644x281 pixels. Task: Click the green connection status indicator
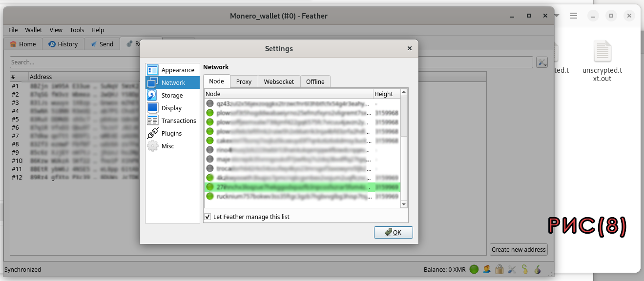coord(474,269)
